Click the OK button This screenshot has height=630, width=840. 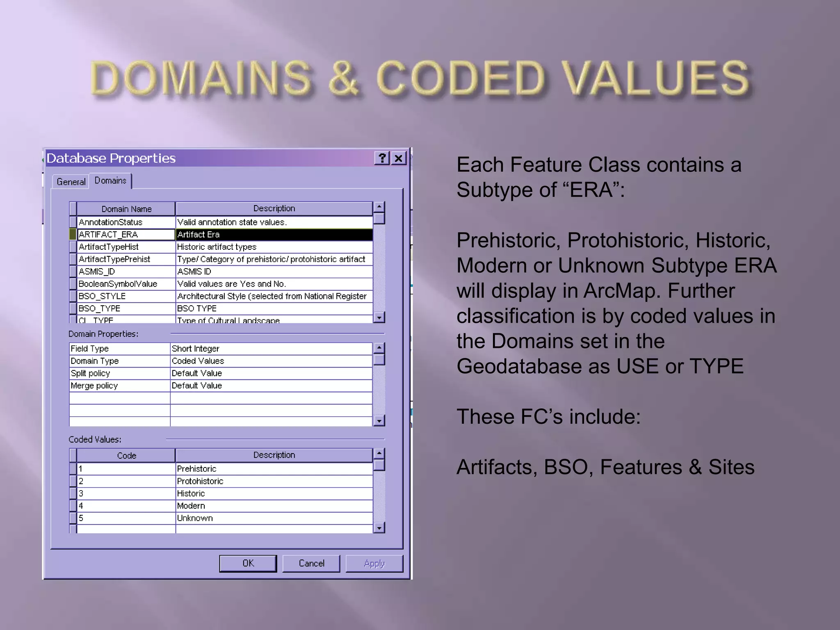point(248,563)
